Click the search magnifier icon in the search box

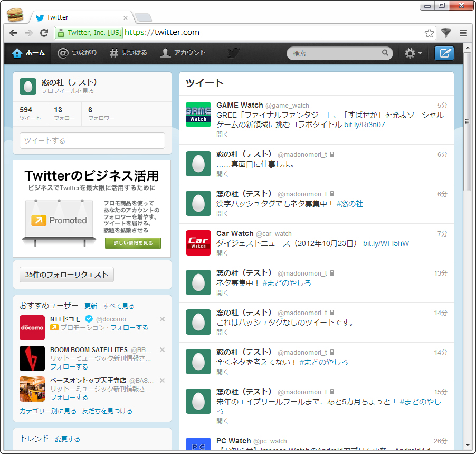click(x=385, y=53)
